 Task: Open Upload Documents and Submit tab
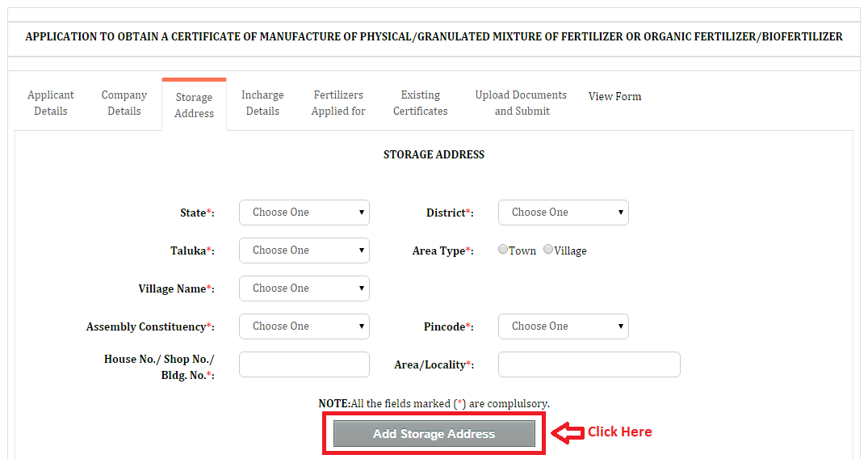point(522,103)
